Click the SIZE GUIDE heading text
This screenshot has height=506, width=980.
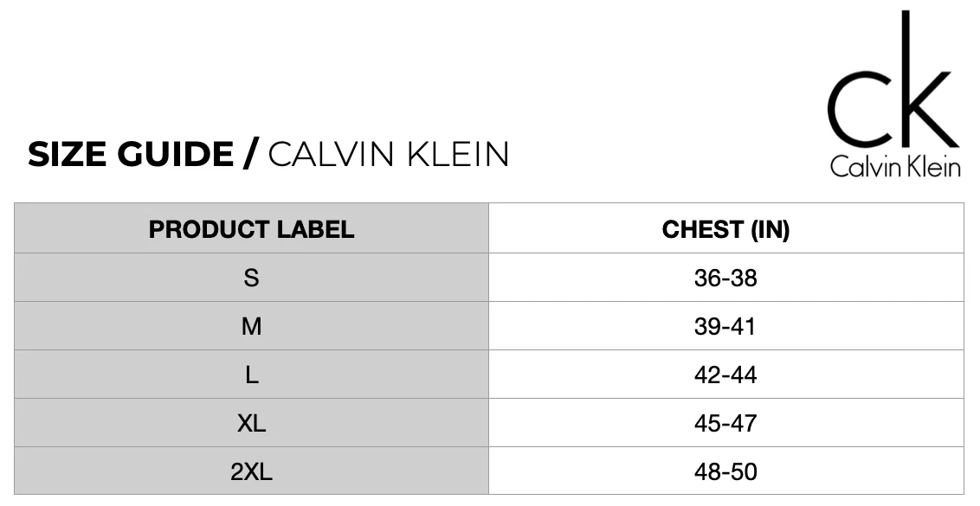131,155
